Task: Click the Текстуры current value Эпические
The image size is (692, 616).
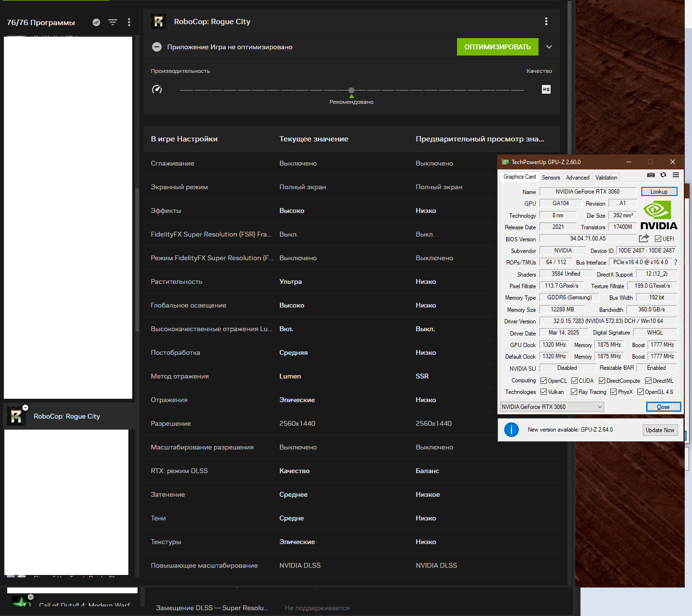Action: pos(297,542)
